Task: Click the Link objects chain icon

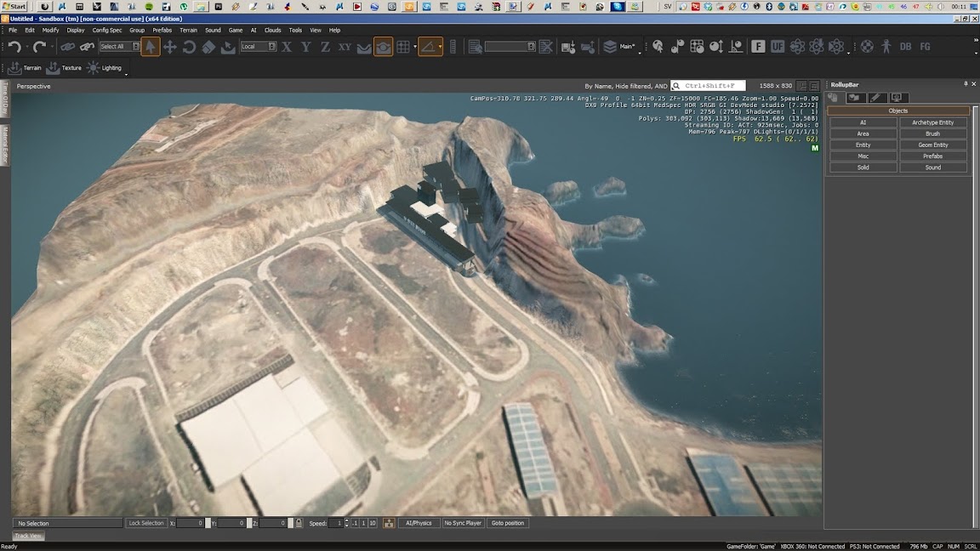Action: [x=67, y=47]
